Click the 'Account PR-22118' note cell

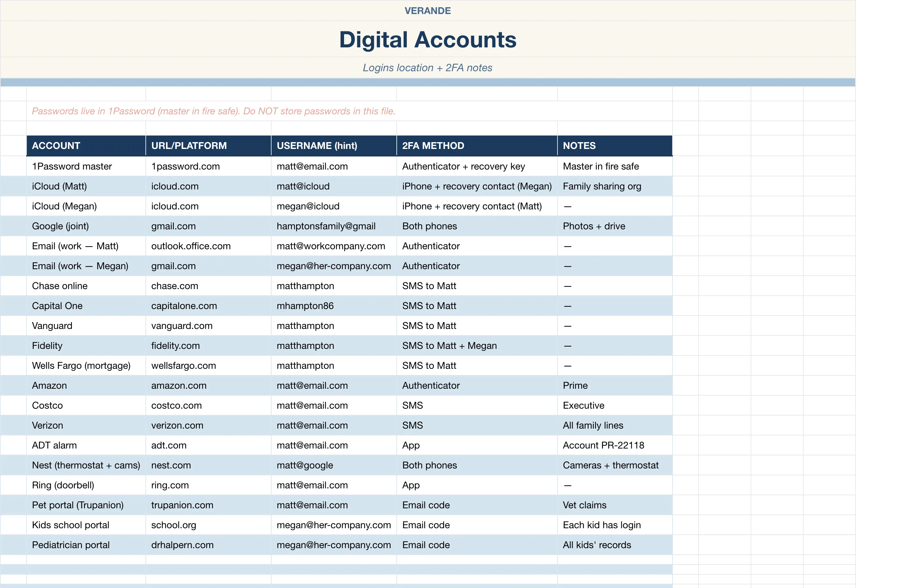(615, 445)
